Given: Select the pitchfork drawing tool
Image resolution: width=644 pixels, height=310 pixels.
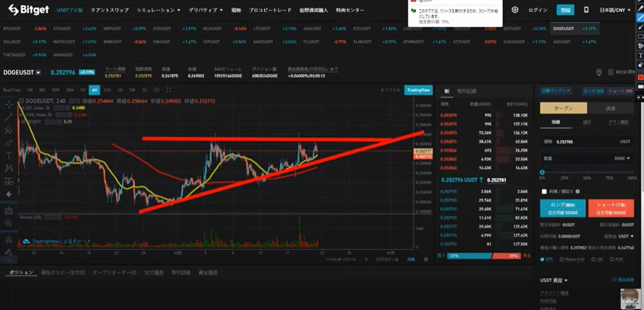Looking at the screenshot, I should coord(9,130).
